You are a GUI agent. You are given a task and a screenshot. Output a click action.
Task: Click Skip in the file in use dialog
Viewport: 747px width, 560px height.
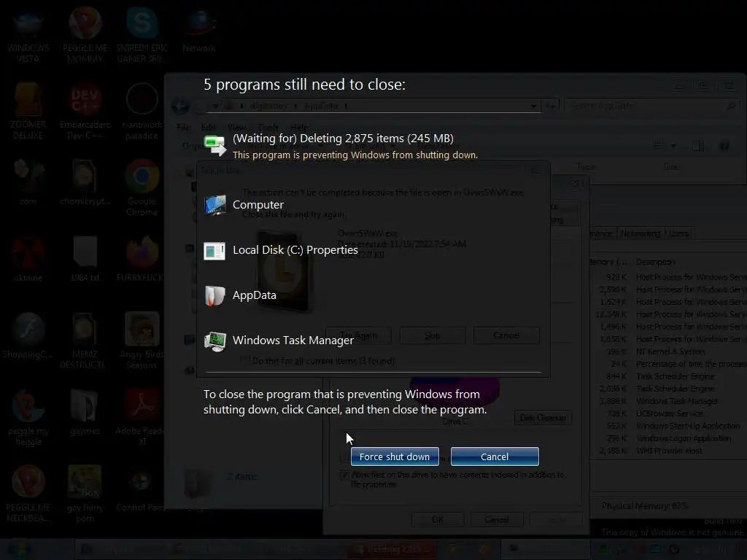(433, 335)
